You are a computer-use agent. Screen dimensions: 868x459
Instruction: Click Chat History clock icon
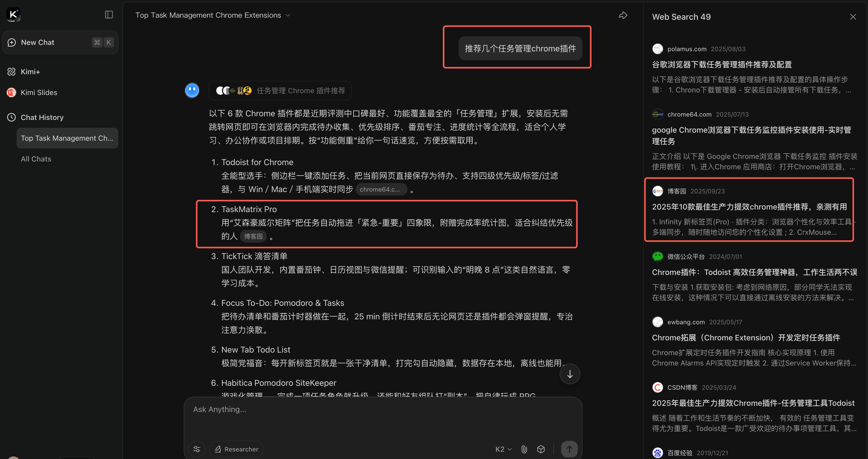11,117
